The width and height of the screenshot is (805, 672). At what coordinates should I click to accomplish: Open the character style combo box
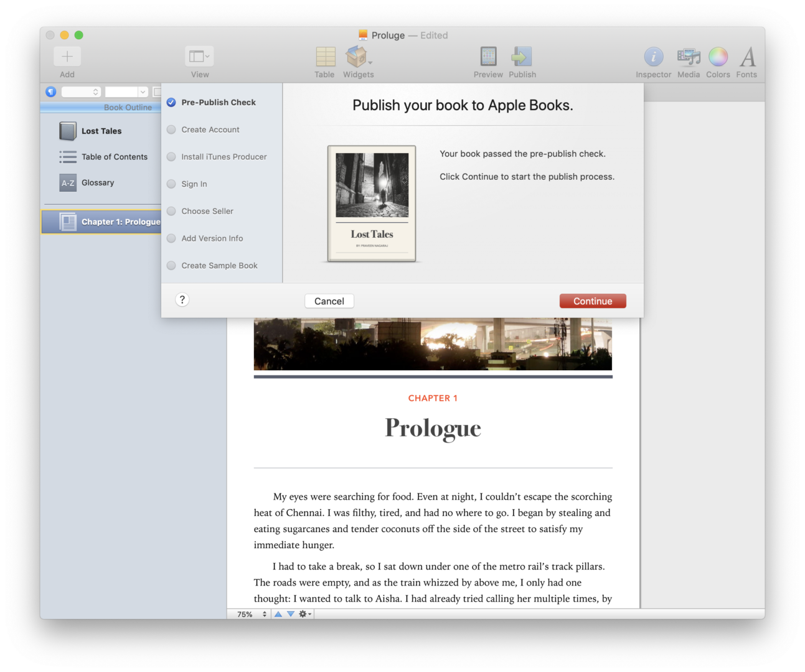tap(126, 92)
